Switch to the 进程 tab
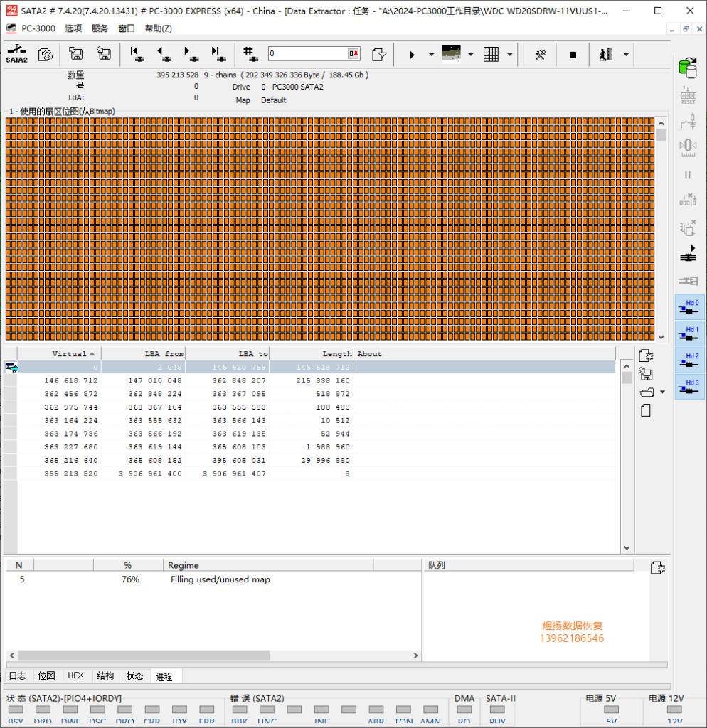 tap(164, 677)
